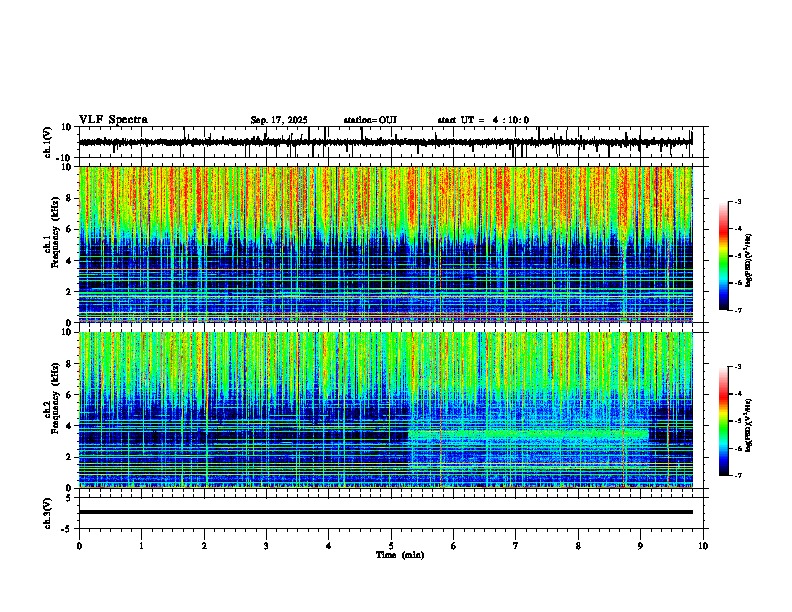Screen dimensions: 792x612
Task: Click inside the ch.1 spectrogram panel
Action: [386, 244]
